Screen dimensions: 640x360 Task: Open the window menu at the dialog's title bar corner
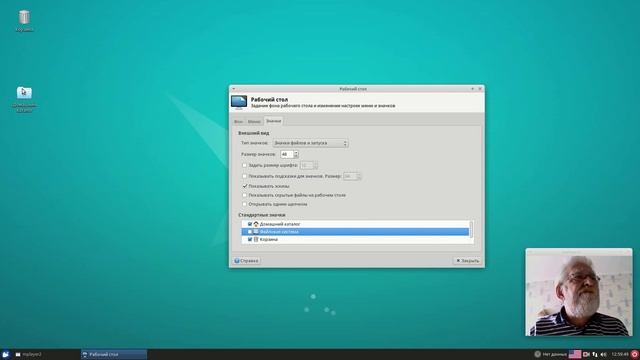tap(234, 89)
